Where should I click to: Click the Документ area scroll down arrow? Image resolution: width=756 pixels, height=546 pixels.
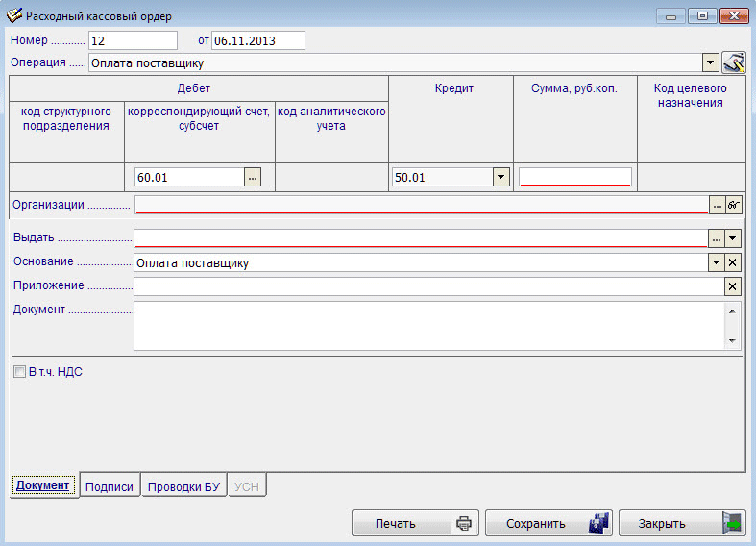[x=732, y=341]
